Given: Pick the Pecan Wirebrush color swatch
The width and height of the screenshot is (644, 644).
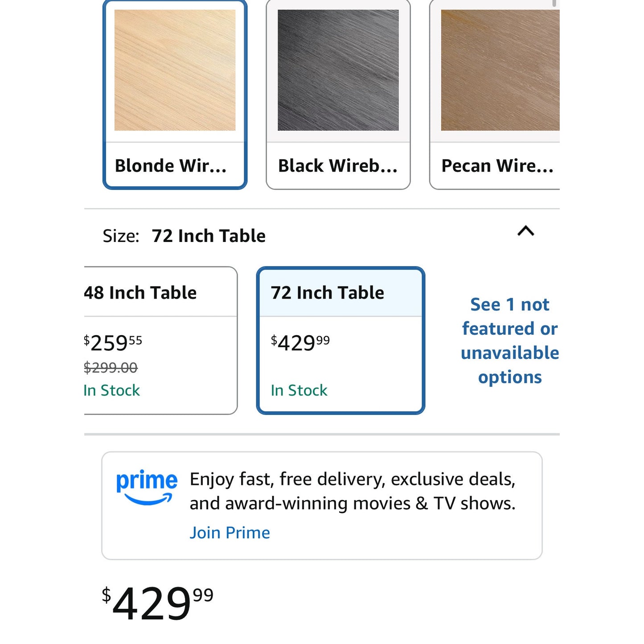Looking at the screenshot, I should [x=494, y=94].
